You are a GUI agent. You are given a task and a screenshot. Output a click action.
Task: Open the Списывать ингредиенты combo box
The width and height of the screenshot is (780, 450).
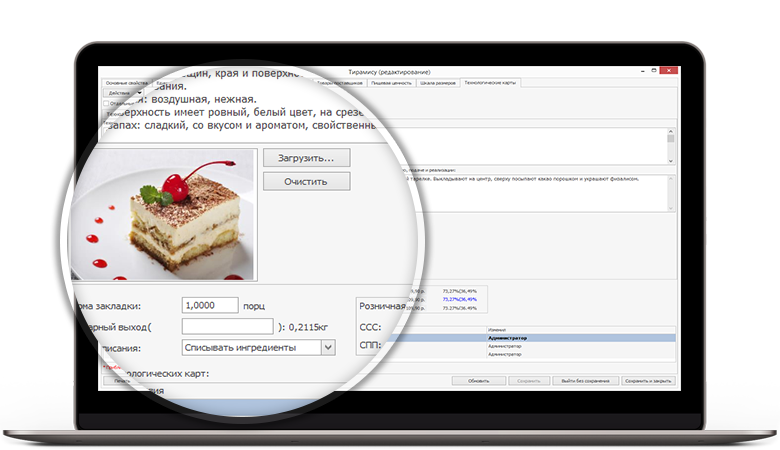pyautogui.click(x=258, y=348)
